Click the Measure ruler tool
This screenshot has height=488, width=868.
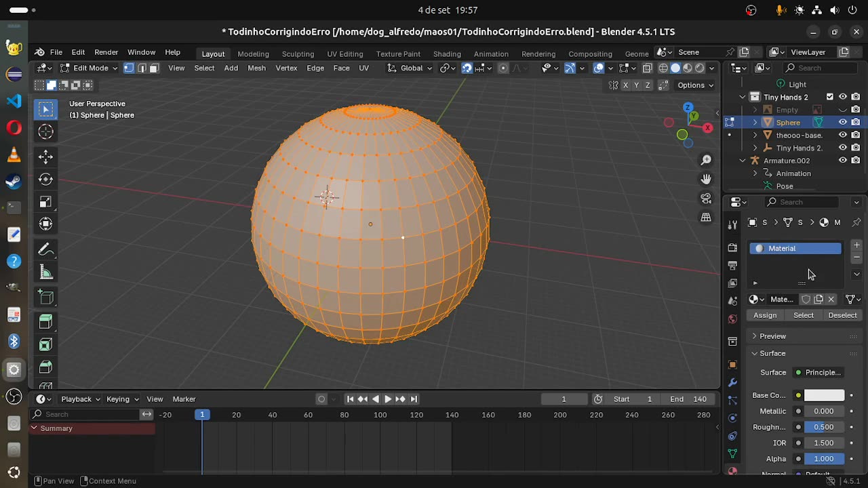pos(45,272)
